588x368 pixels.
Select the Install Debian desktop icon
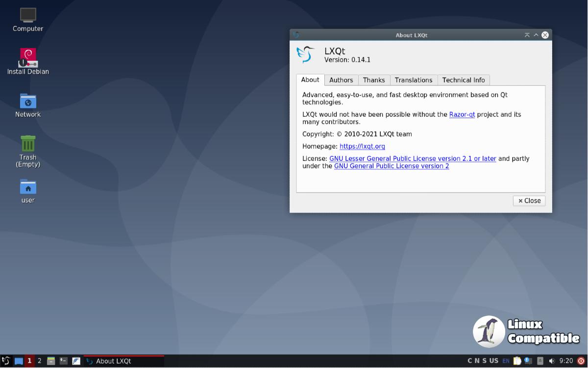[28, 58]
